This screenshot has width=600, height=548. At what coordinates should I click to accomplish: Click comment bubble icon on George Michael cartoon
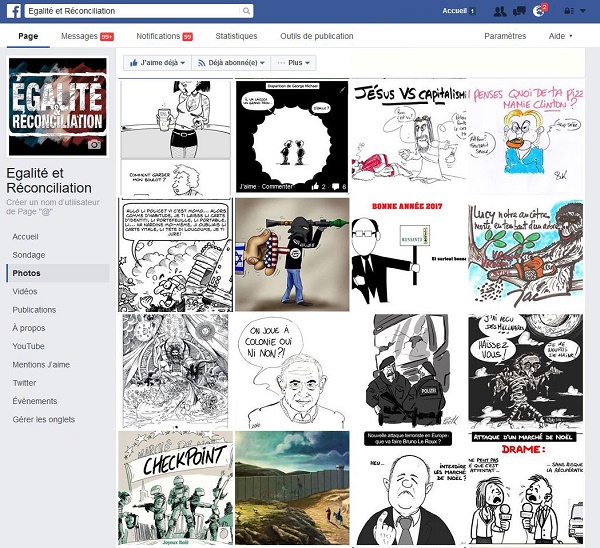(336, 186)
